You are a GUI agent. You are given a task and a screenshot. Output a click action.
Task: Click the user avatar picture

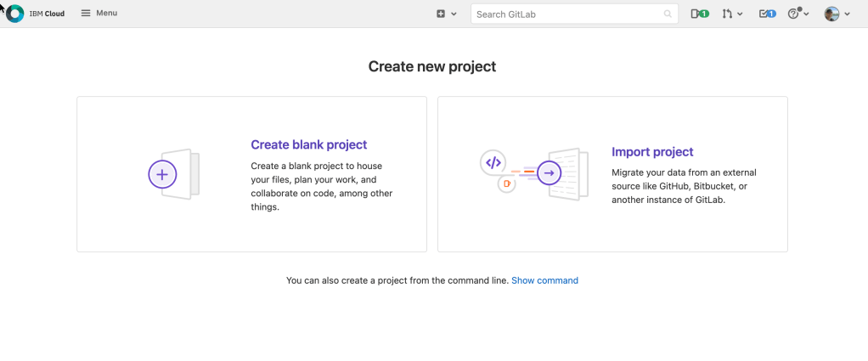pos(831,14)
